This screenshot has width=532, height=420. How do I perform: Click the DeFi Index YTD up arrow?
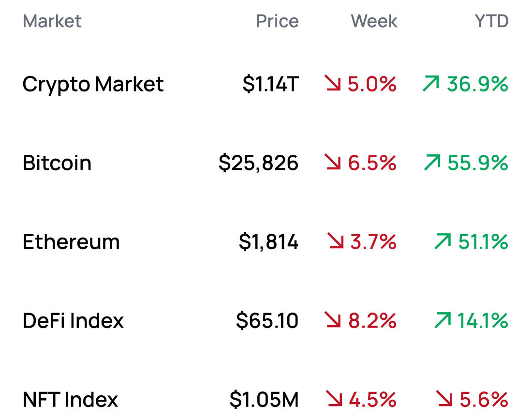click(443, 321)
